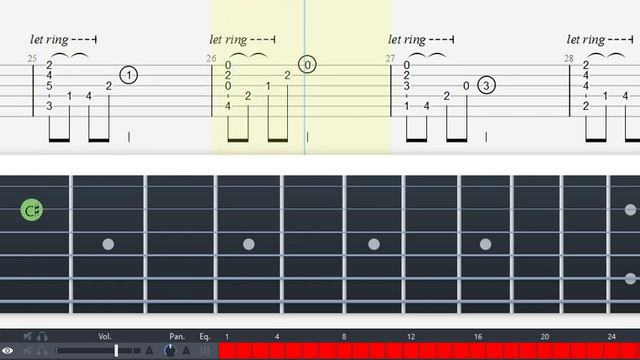
Task: Jump to bar 16 in the timeline
Action: point(478,337)
